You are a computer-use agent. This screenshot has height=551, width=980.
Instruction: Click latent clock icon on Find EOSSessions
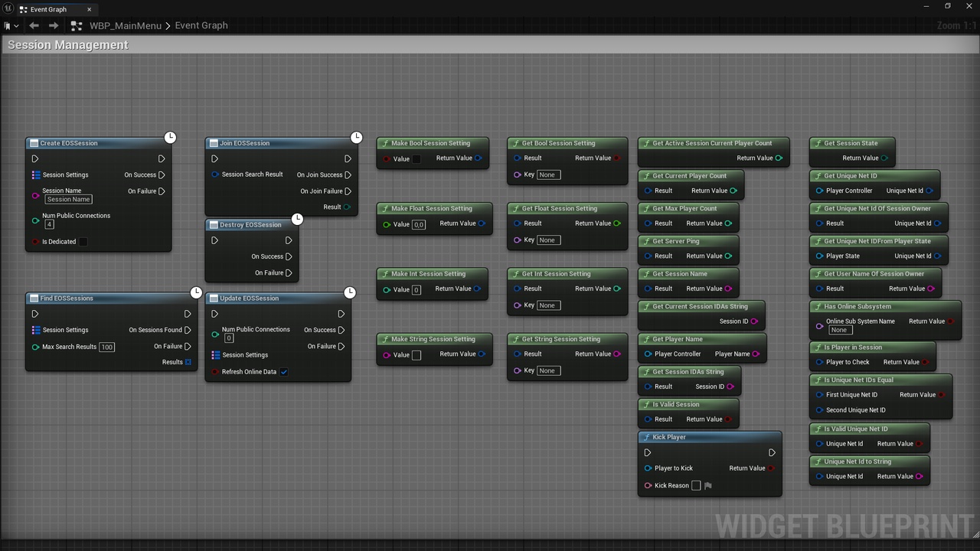click(x=196, y=292)
